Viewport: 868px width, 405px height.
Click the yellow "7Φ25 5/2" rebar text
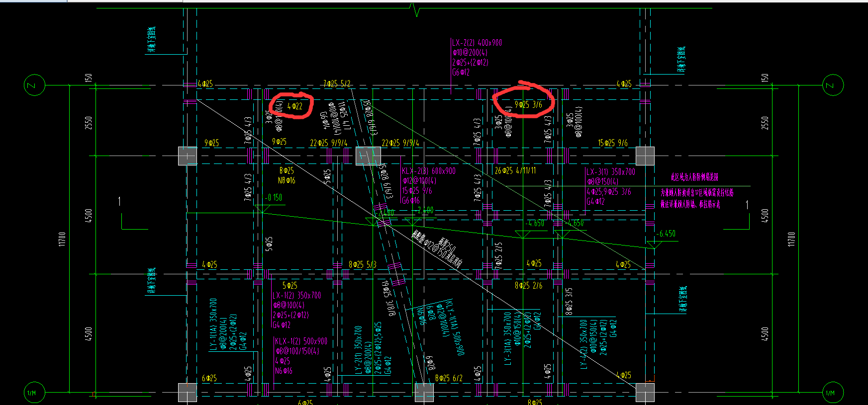[337, 84]
